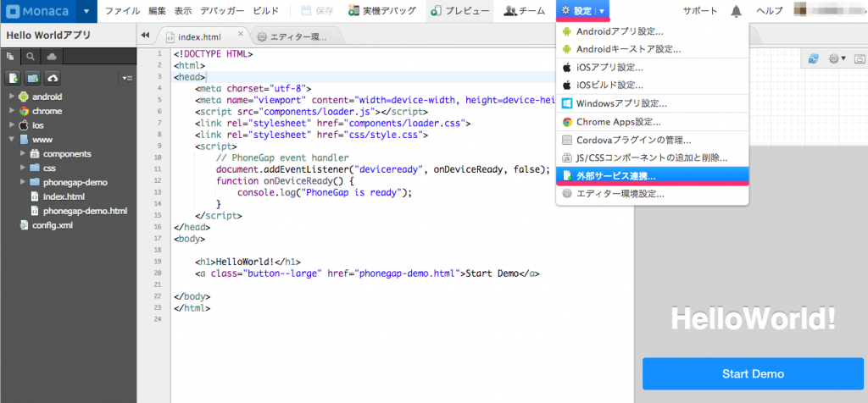Select the cloud panel tab icon
The height and width of the screenshot is (403, 868).
(51, 56)
